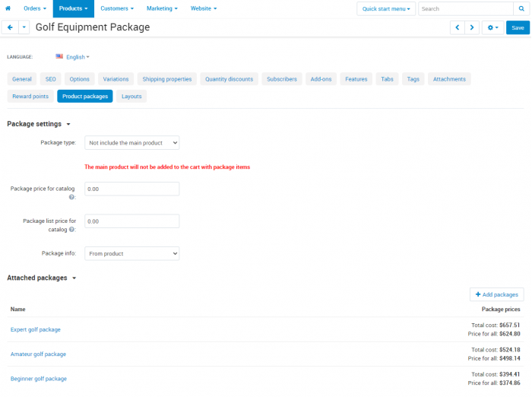Open the Website menu

click(204, 8)
